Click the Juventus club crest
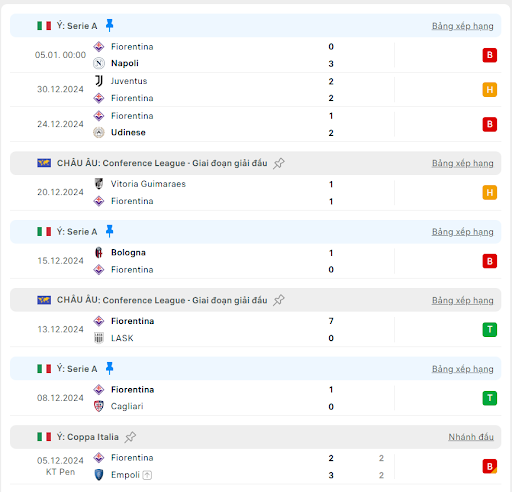 click(x=99, y=81)
